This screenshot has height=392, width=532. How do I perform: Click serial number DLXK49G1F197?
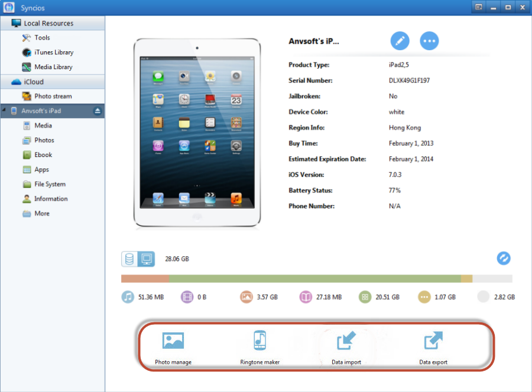coord(409,80)
